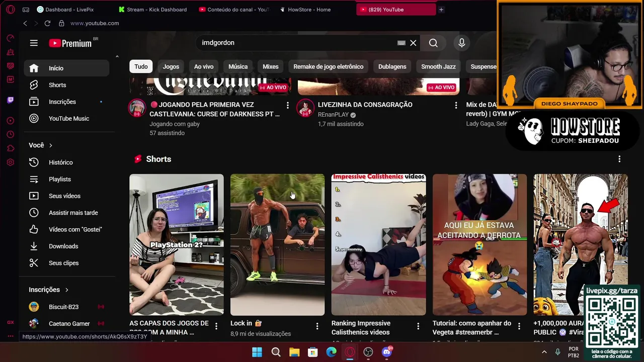
Task: Select the Ao vivo filter chip
Action: point(204,66)
